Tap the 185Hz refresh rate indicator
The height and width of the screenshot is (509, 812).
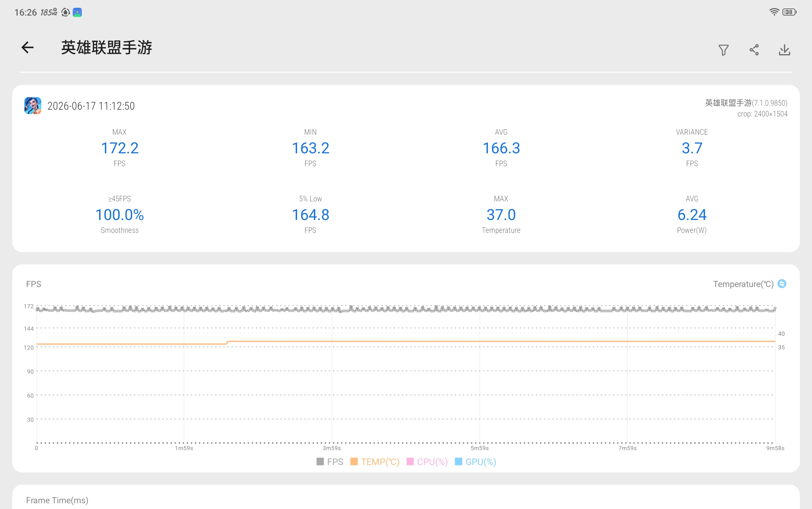(49, 13)
